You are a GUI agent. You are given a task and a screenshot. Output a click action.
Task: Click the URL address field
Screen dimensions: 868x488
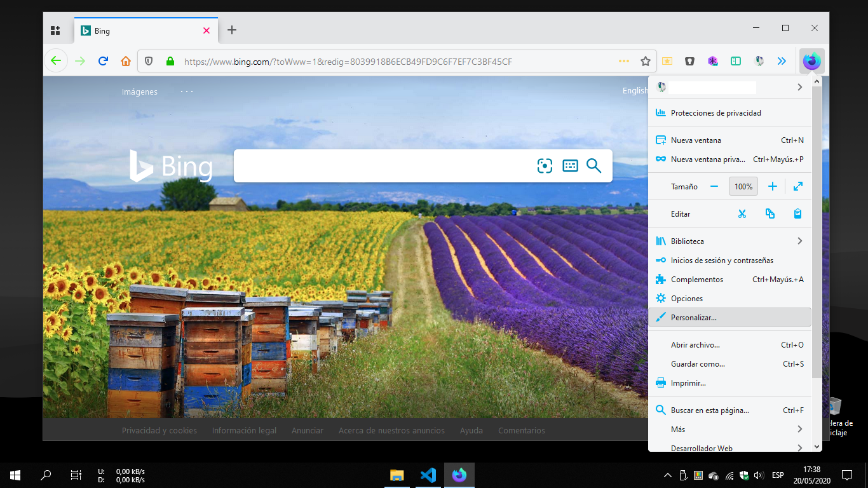[397, 62]
